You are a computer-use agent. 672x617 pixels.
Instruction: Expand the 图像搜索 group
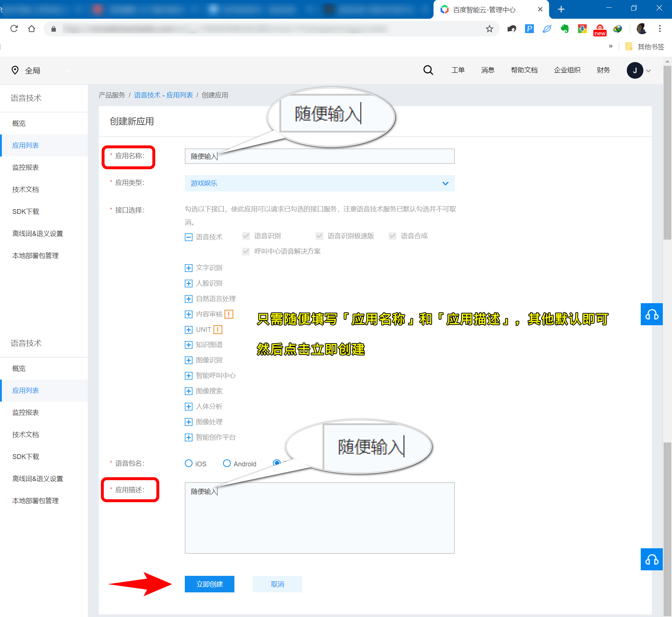pyautogui.click(x=188, y=391)
